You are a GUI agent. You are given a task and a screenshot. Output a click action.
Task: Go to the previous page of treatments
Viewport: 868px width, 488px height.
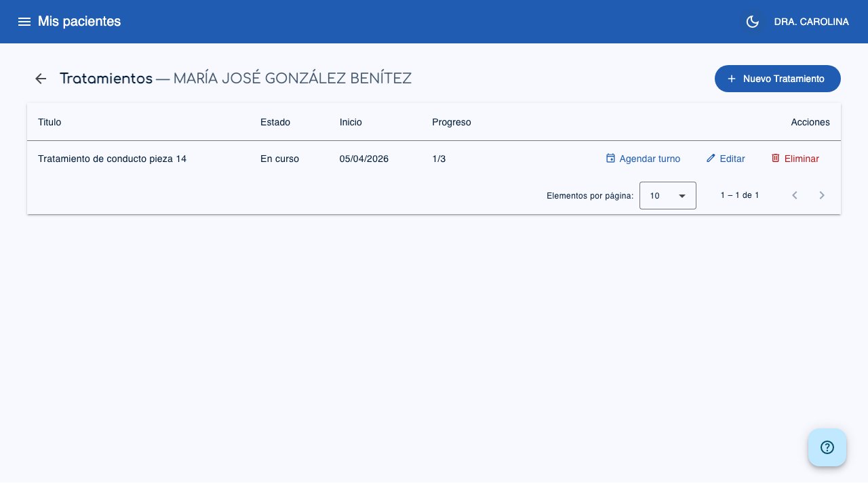coord(795,195)
